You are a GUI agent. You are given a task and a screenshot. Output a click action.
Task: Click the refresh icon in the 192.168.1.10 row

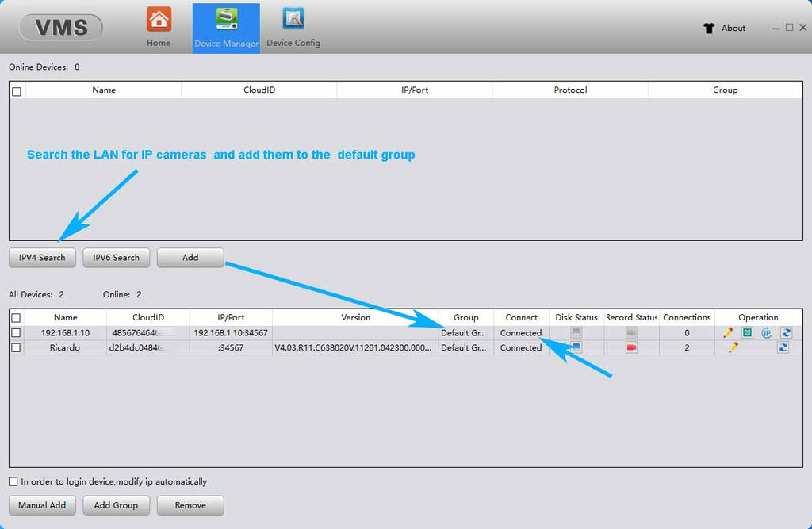(786, 333)
